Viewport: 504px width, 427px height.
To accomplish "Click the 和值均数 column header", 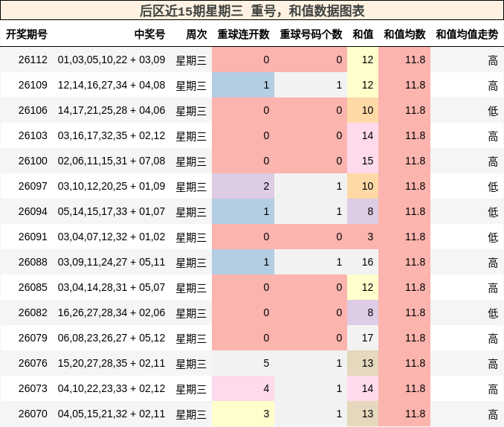I will coord(404,34).
